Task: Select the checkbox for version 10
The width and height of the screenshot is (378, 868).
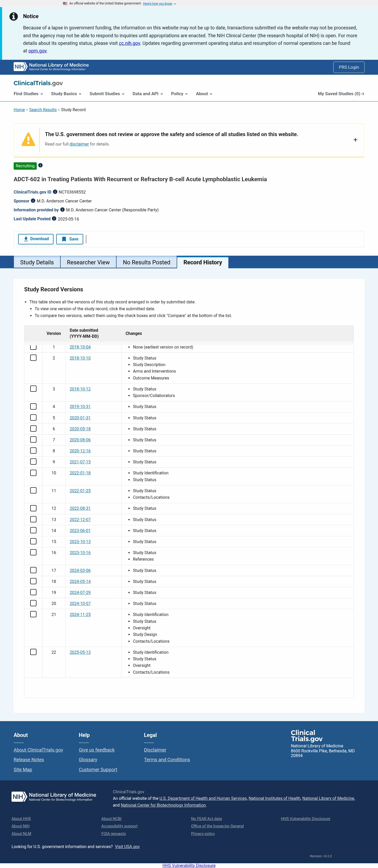Action: (33, 473)
